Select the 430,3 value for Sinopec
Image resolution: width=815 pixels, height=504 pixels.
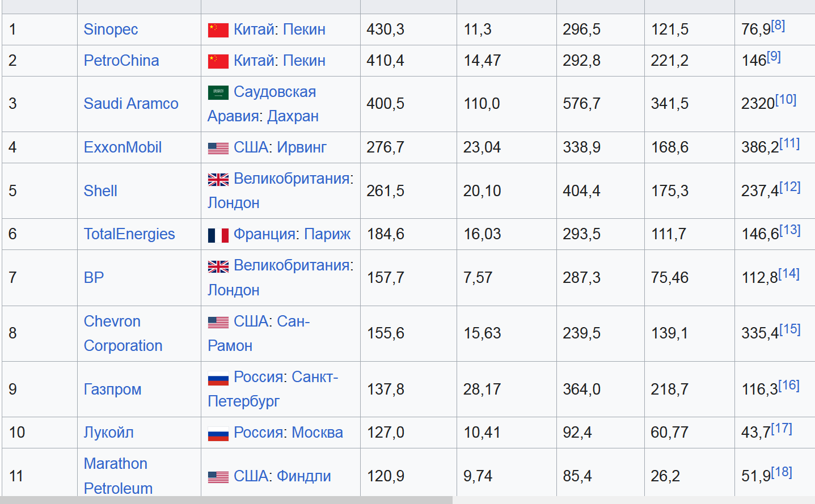click(x=386, y=29)
